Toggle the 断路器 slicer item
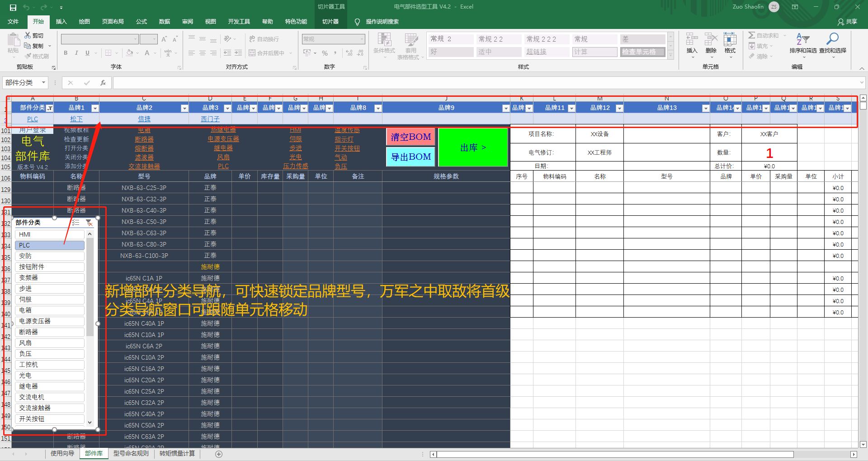The height and width of the screenshot is (461, 868). point(49,332)
